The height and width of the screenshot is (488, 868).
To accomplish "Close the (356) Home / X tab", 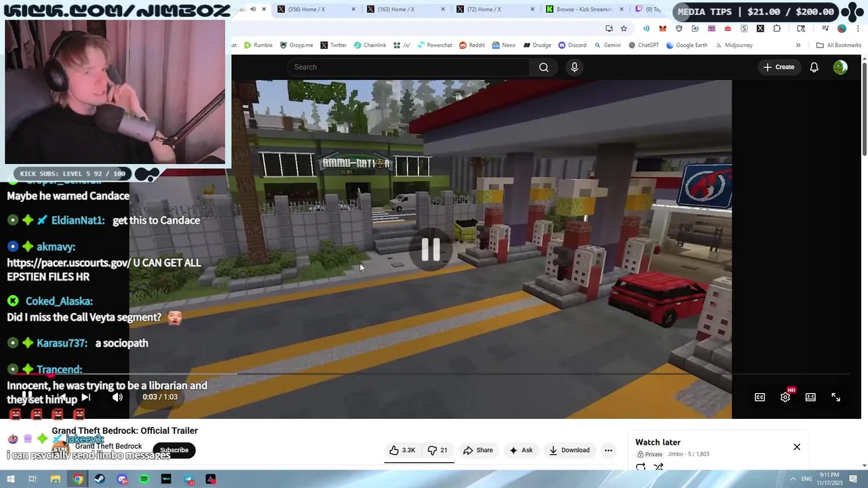I will point(353,9).
